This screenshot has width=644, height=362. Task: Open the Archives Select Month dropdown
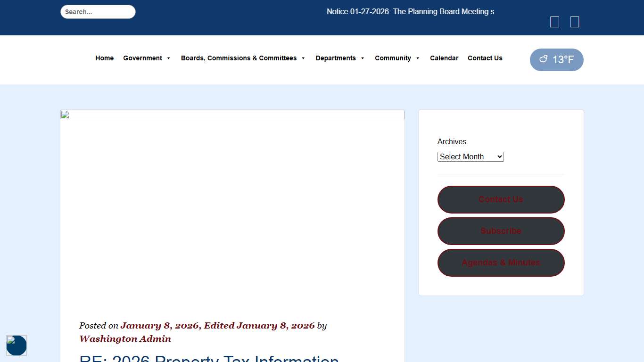[x=471, y=156]
